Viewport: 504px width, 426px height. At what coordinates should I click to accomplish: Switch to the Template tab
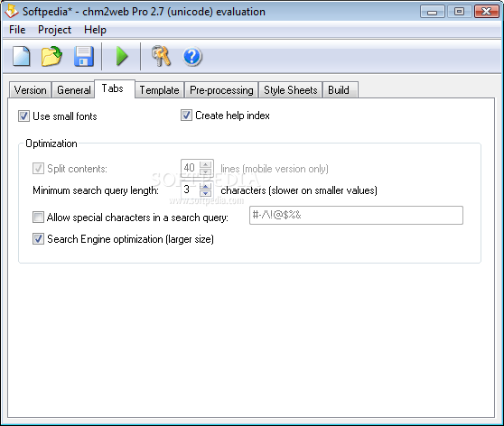[x=160, y=90]
